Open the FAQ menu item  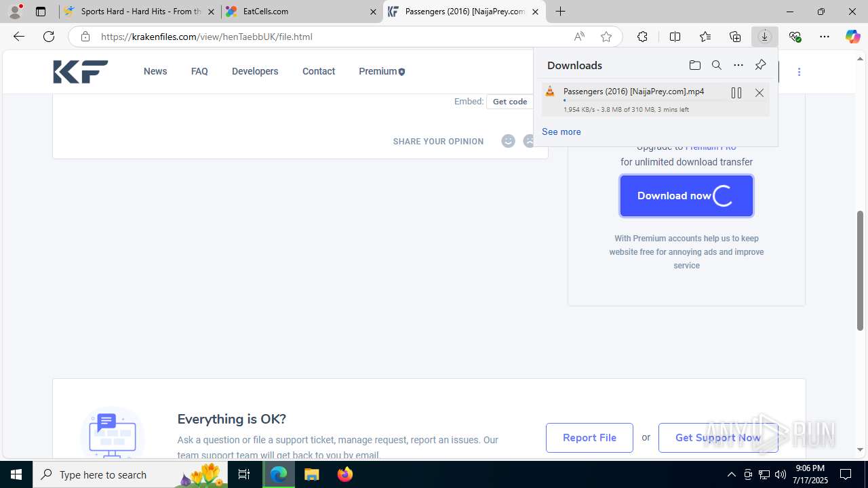[199, 71]
